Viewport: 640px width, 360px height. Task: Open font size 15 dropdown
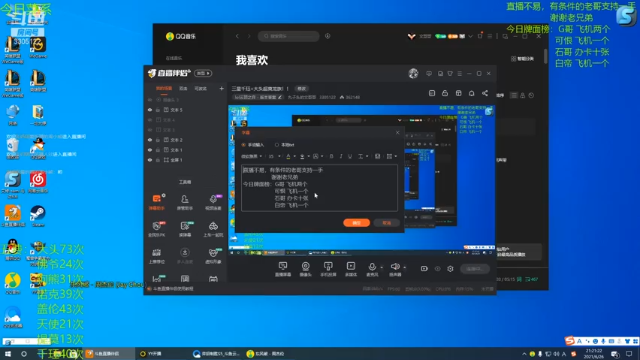point(274,156)
